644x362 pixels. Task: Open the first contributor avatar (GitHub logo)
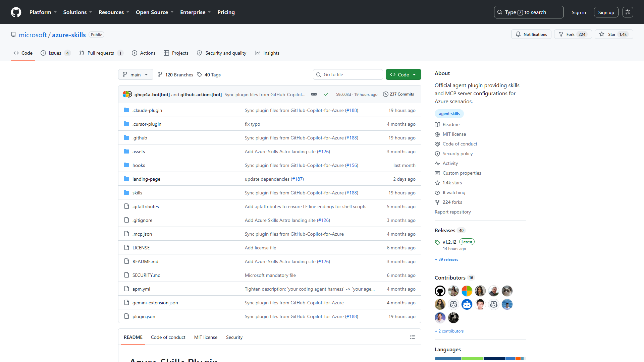440,291
